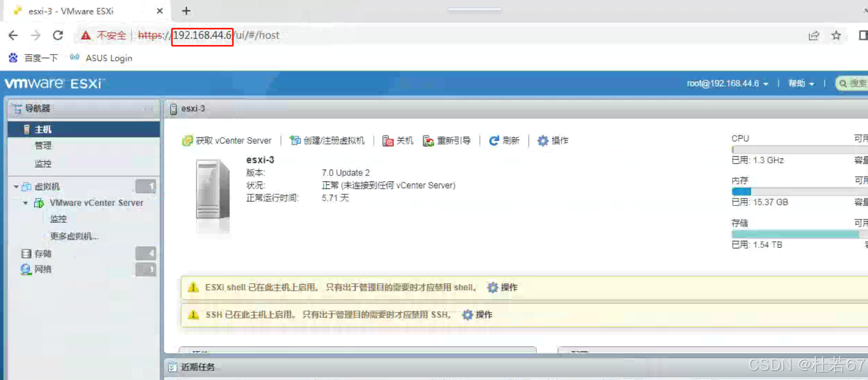
Task: Select 存储 in the navigator
Action: click(43, 254)
